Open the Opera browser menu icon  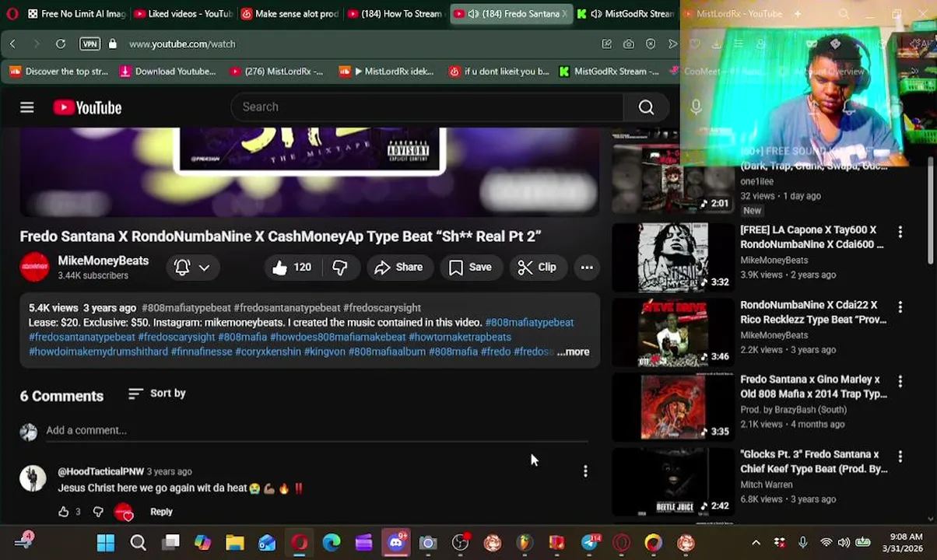pos(12,14)
